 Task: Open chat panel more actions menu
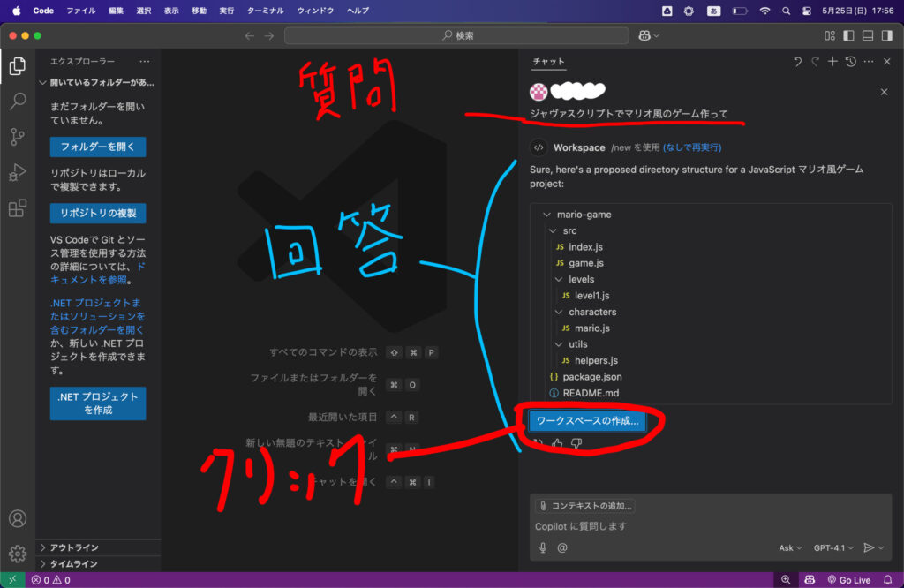click(869, 61)
